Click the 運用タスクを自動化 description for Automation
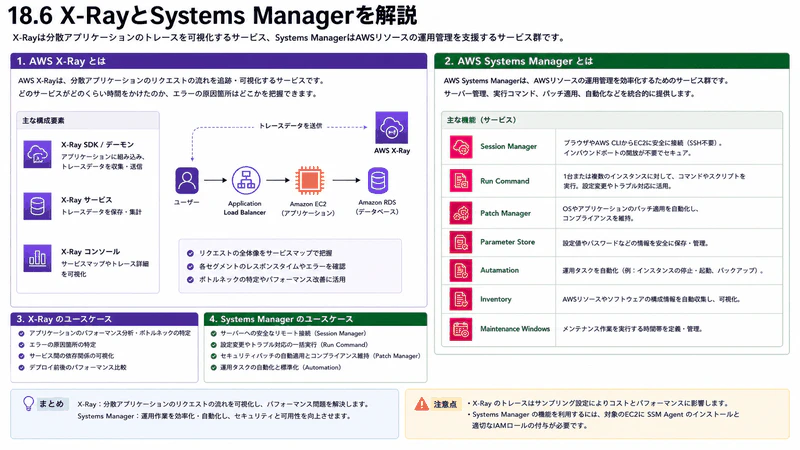The image size is (800, 450). coord(663,271)
